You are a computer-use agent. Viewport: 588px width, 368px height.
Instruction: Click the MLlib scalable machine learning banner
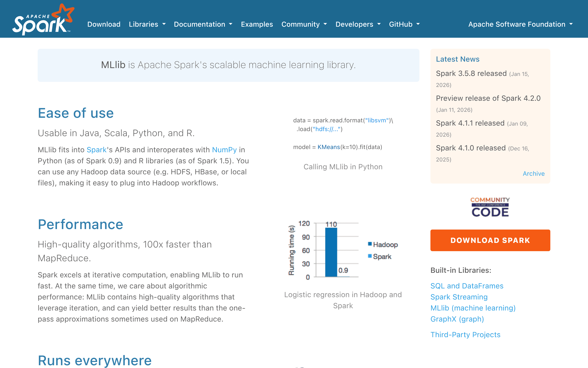(x=228, y=65)
